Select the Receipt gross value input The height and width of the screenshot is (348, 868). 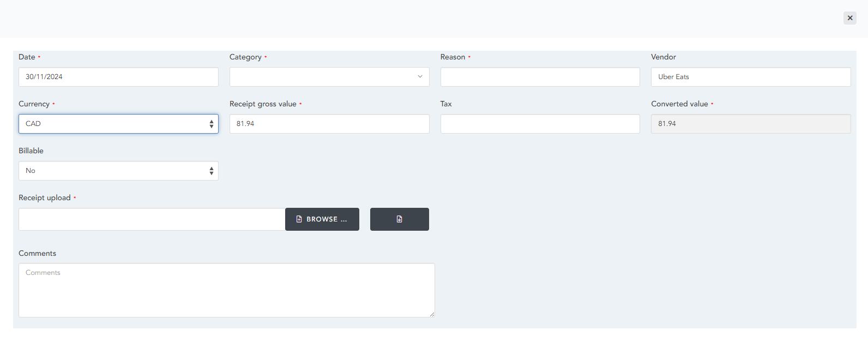point(329,124)
